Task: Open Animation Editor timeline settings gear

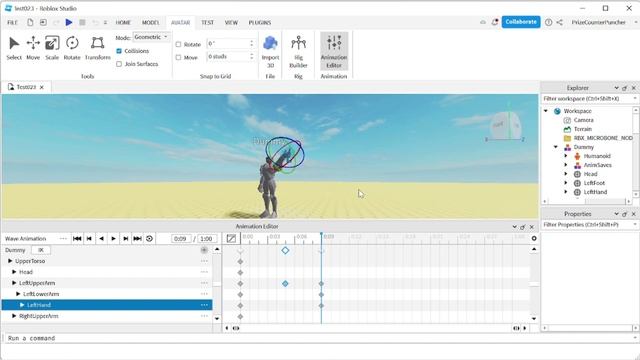Action: 534,238
